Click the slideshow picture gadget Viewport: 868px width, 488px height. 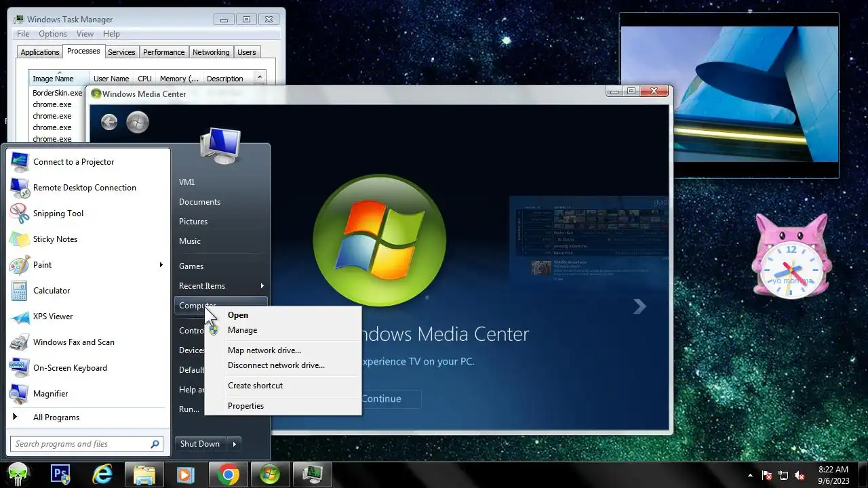tap(729, 96)
